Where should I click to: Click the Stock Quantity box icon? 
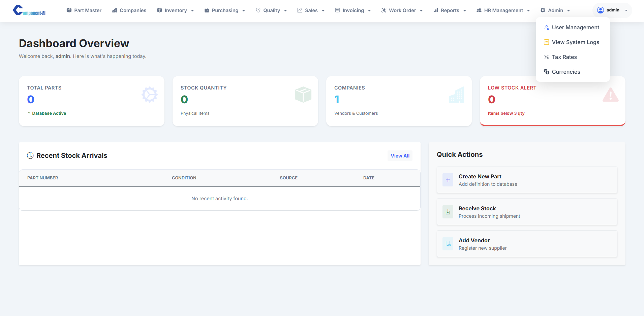click(x=303, y=95)
